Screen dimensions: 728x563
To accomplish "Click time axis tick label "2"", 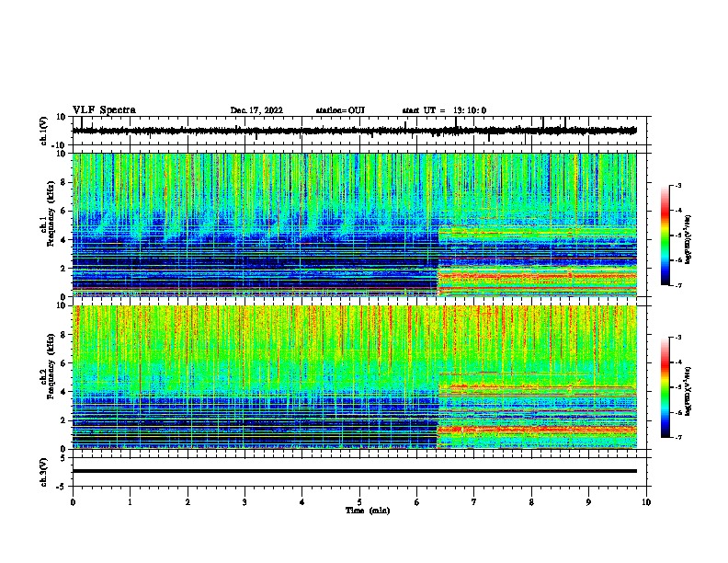I will 188,502.
